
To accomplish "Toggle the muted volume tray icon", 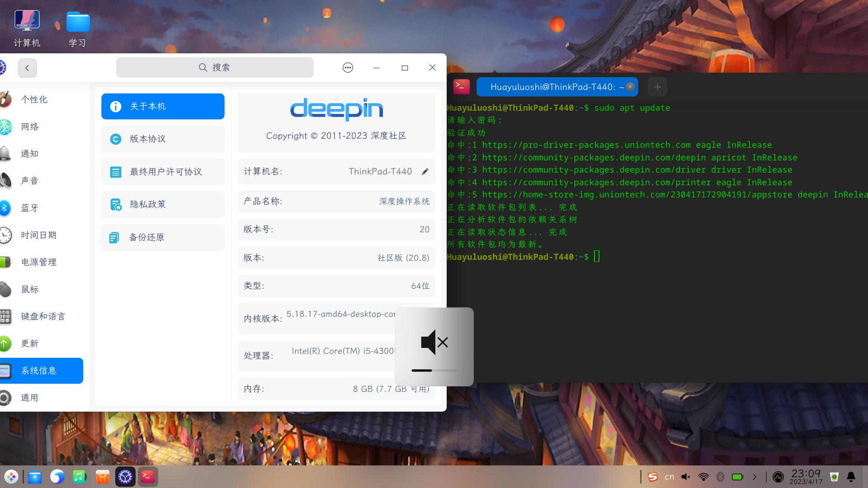I will click(686, 477).
